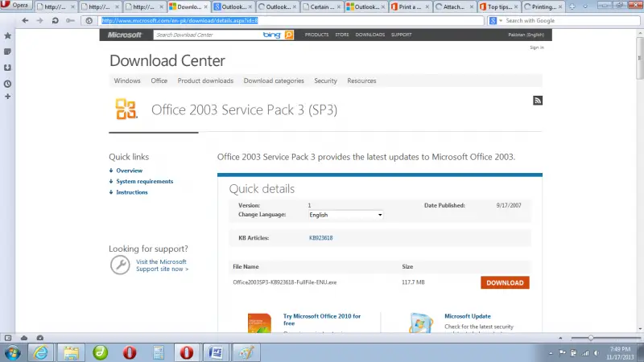Toggle panels button in status bar

coord(8,338)
